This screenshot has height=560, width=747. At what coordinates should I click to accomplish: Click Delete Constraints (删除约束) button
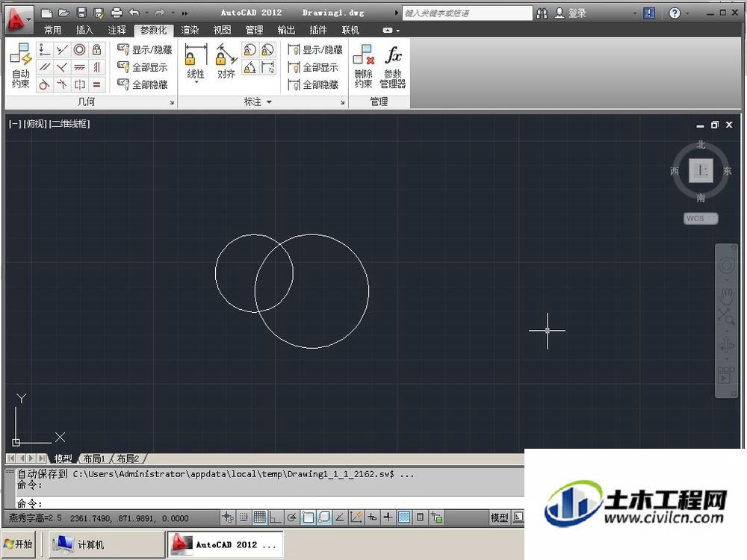click(x=364, y=66)
